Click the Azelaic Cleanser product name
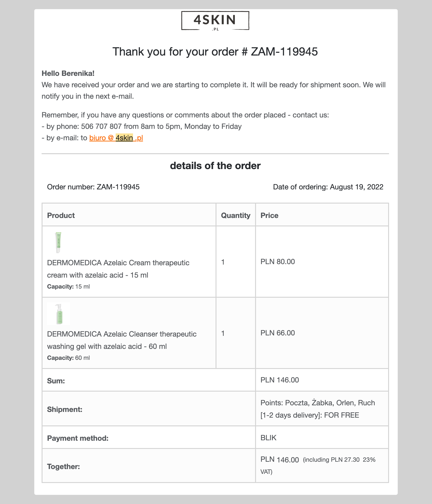This screenshot has height=504, width=432. [122, 340]
